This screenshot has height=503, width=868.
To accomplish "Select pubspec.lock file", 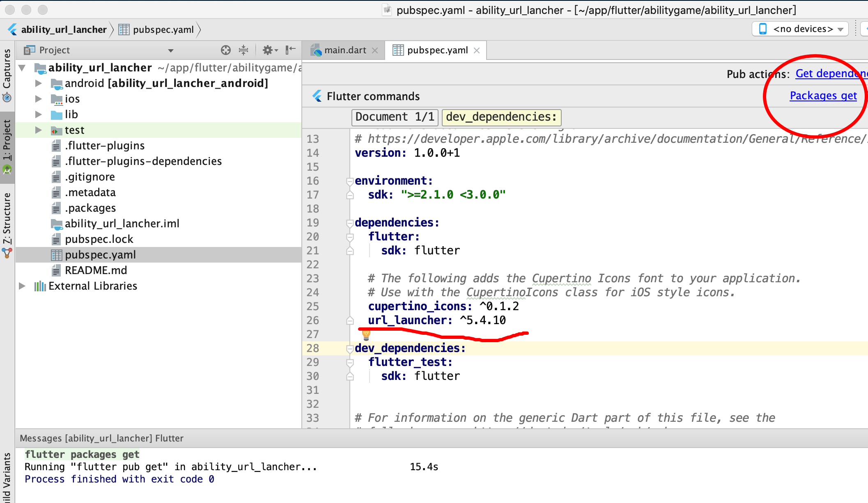I will 99,239.
